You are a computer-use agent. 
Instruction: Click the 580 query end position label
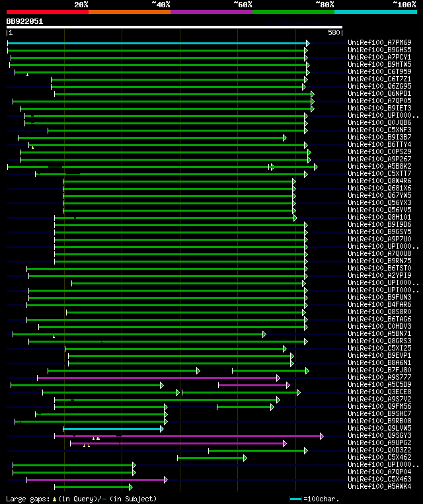[x=334, y=32]
